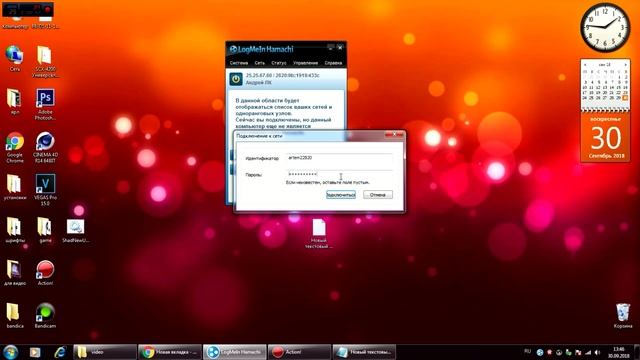640x360 pixels.
Task: Open the Корзина recycle bin icon
Action: [x=623, y=316]
